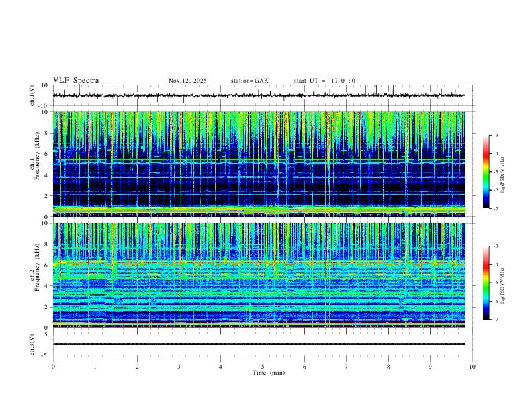Click the "station=GAK" label
The height and width of the screenshot is (411, 532).
pyautogui.click(x=249, y=81)
